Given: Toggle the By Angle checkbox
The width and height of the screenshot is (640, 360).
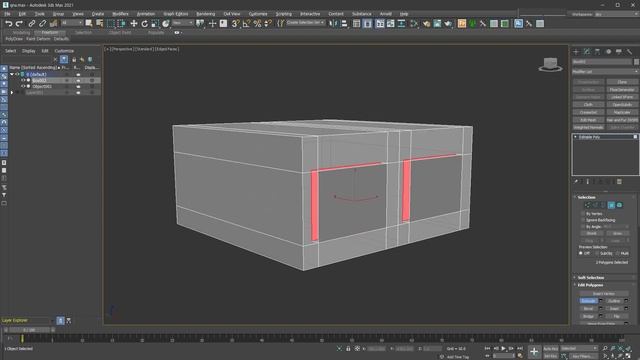Looking at the screenshot, I should click(x=583, y=227).
